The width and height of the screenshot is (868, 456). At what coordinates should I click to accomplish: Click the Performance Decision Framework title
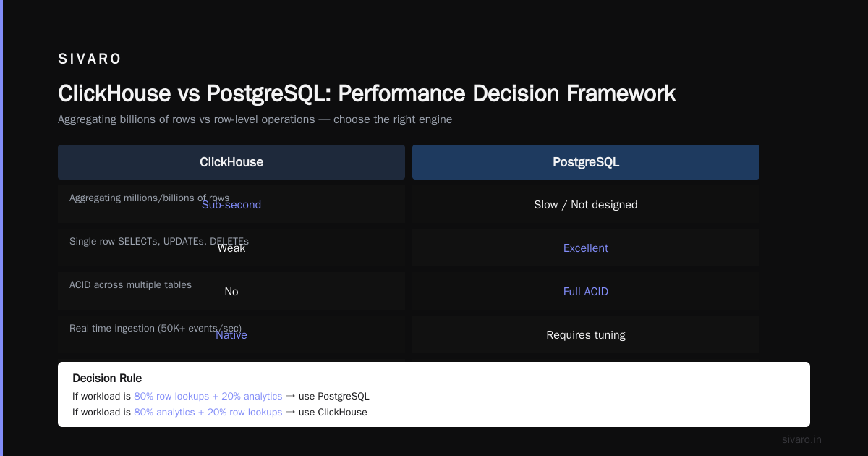367,93
